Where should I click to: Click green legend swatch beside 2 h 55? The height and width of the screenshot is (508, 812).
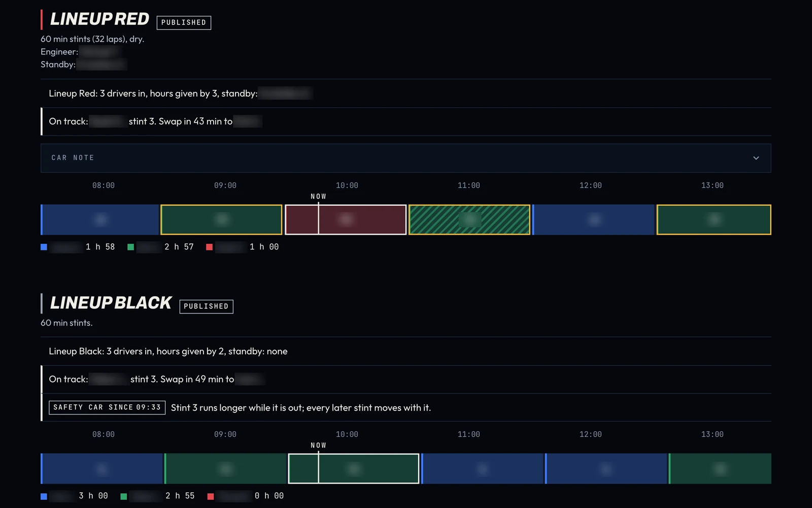click(x=123, y=496)
